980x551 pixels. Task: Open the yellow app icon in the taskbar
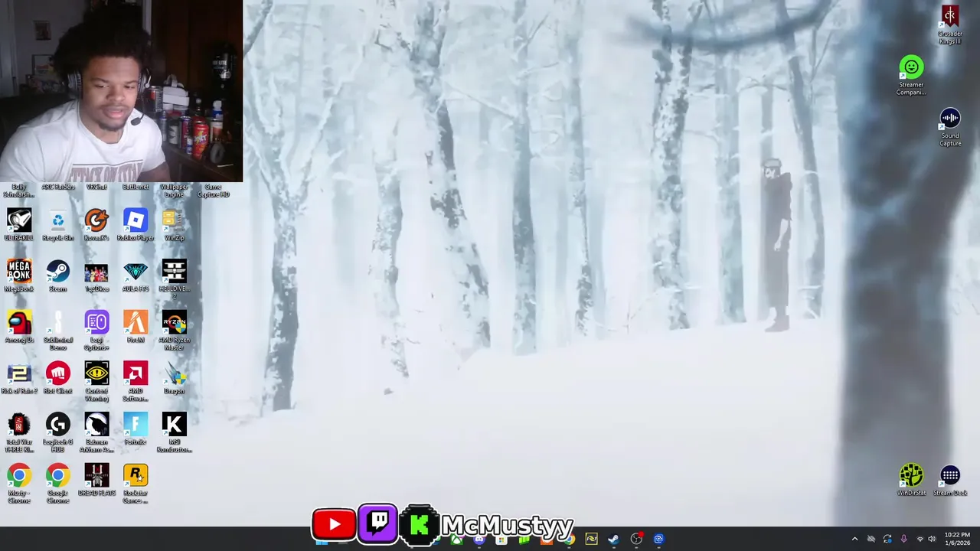click(x=591, y=539)
